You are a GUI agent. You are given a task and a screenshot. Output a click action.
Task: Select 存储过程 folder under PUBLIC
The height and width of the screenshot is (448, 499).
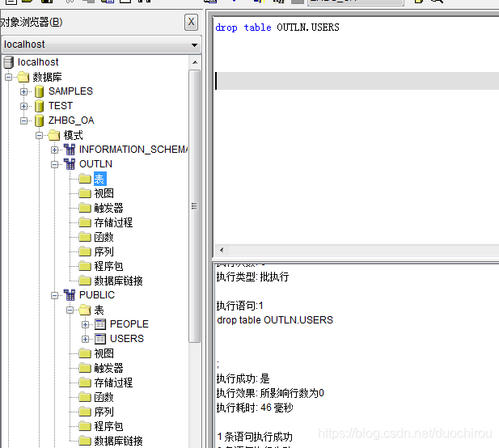coord(113,382)
